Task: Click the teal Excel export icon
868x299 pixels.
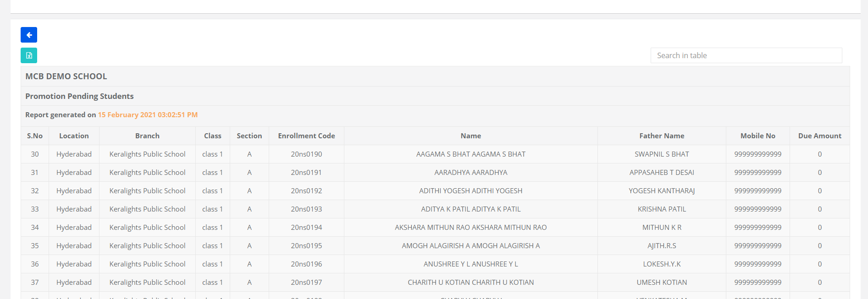Action: [x=29, y=55]
